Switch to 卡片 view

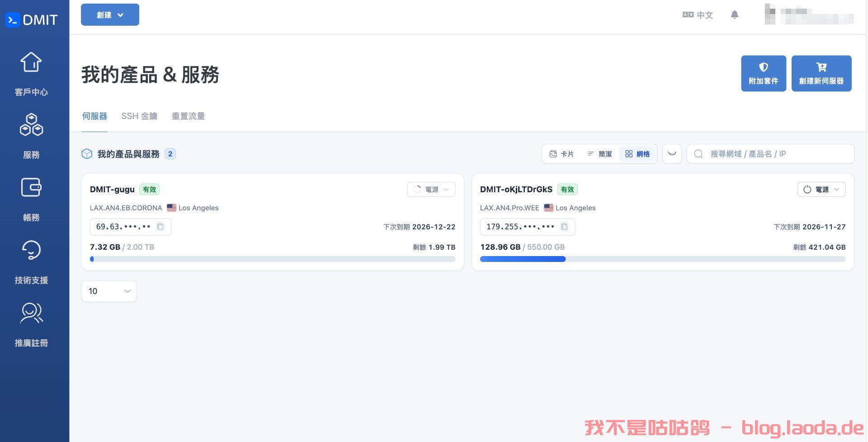coord(561,154)
